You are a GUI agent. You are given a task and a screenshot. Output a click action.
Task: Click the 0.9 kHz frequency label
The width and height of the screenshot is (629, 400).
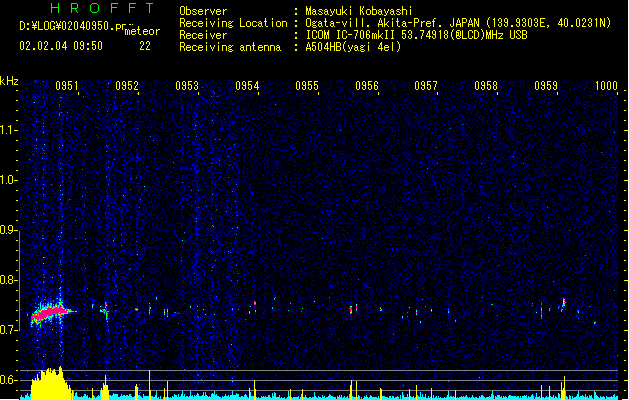click(x=8, y=230)
